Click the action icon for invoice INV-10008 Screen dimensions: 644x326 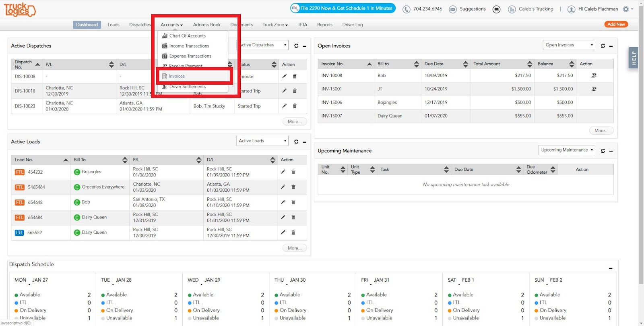[594, 75]
